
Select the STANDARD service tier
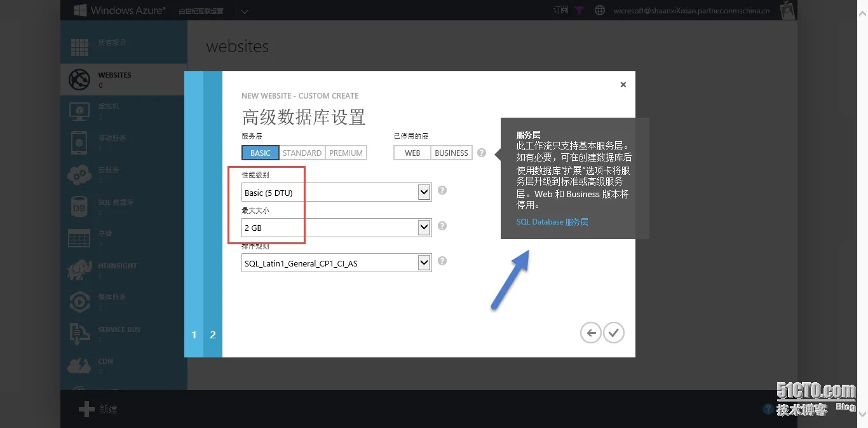(x=302, y=153)
